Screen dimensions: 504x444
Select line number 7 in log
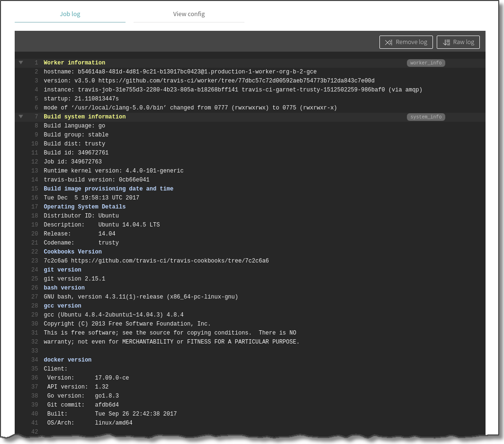pos(36,117)
